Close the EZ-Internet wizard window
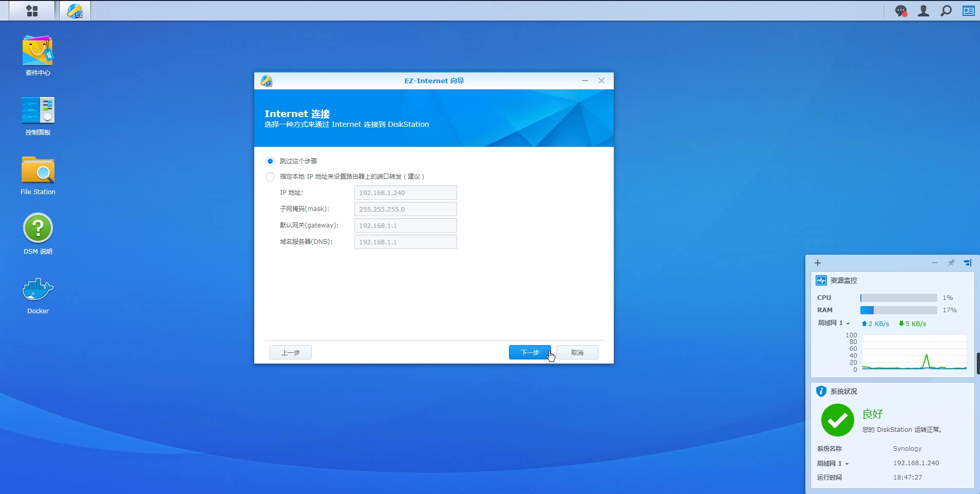The height and width of the screenshot is (494, 980). pos(601,81)
